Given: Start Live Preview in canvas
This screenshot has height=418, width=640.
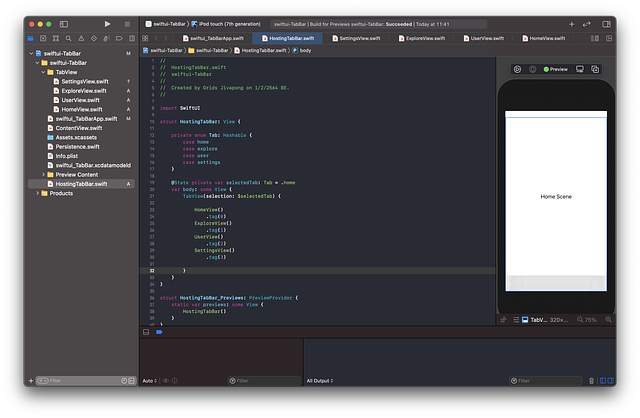Looking at the screenshot, I should [x=518, y=69].
